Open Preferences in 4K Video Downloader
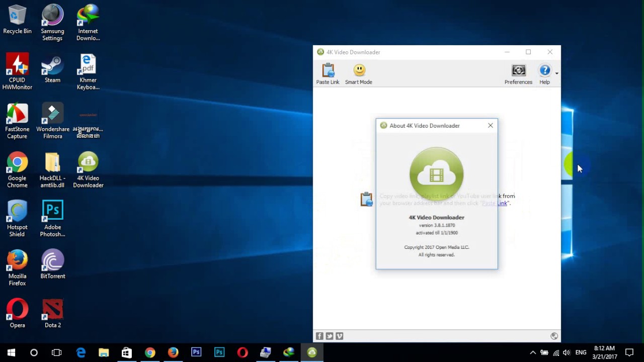Viewport: 644px width, 362px height. coord(518,74)
